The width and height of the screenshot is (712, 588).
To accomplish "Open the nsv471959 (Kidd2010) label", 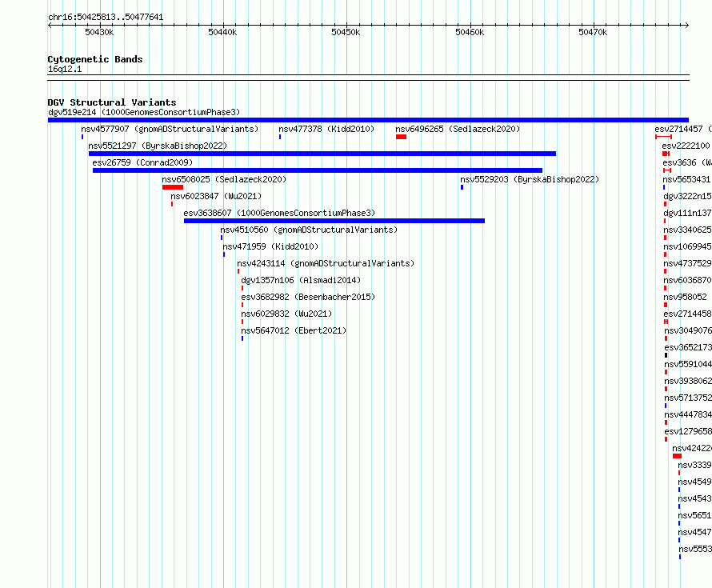I will coord(270,246).
